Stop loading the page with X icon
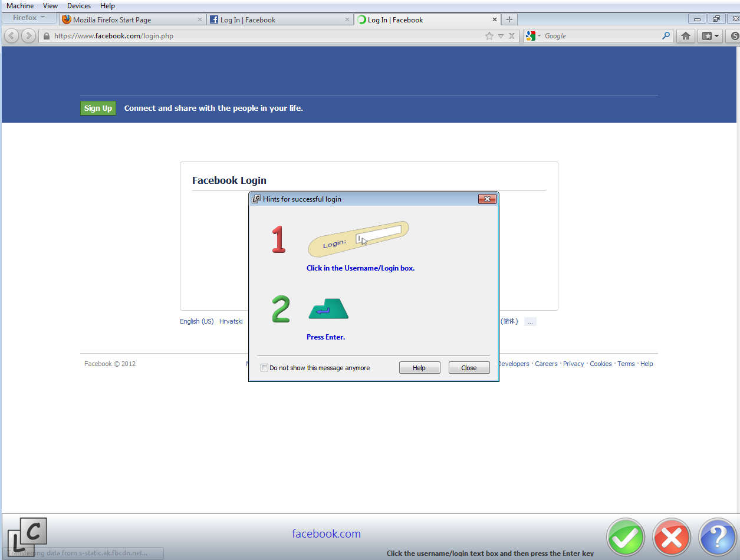The height and width of the screenshot is (560, 740). pyautogui.click(x=512, y=36)
